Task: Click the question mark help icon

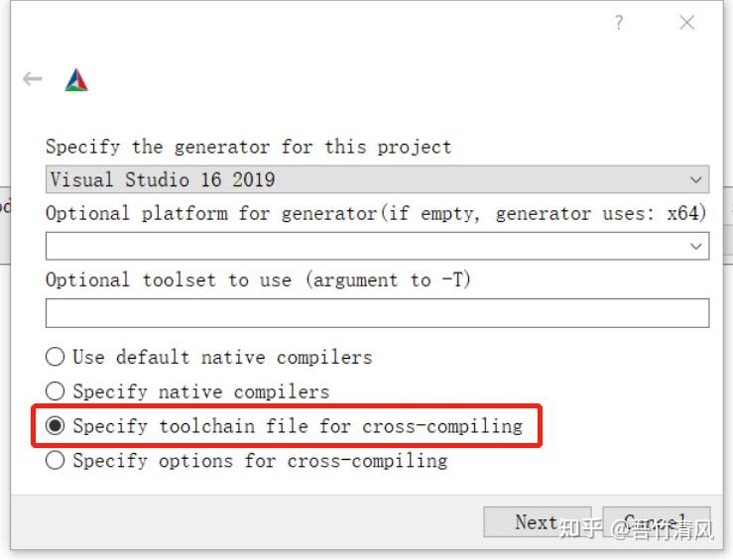Action: pyautogui.click(x=619, y=23)
